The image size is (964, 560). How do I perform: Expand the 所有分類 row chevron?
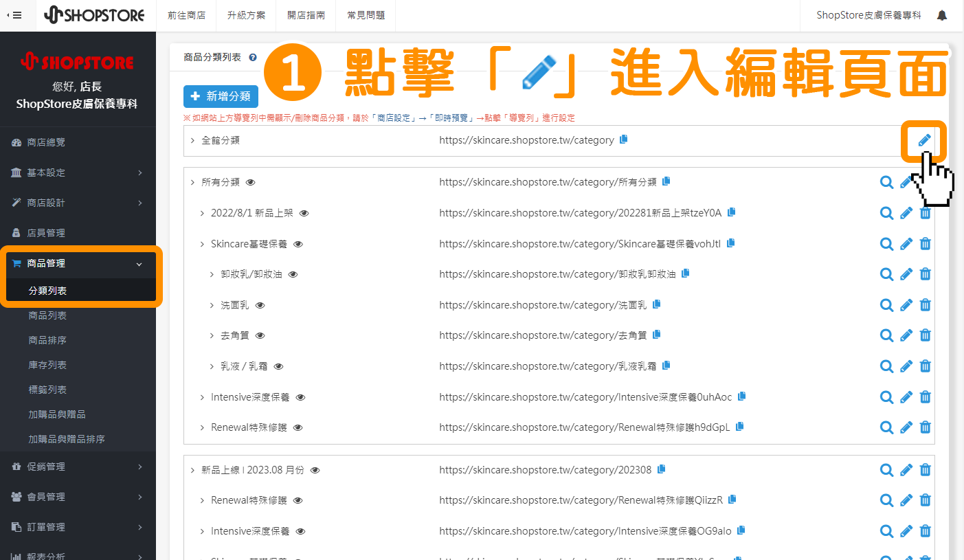[x=192, y=182]
